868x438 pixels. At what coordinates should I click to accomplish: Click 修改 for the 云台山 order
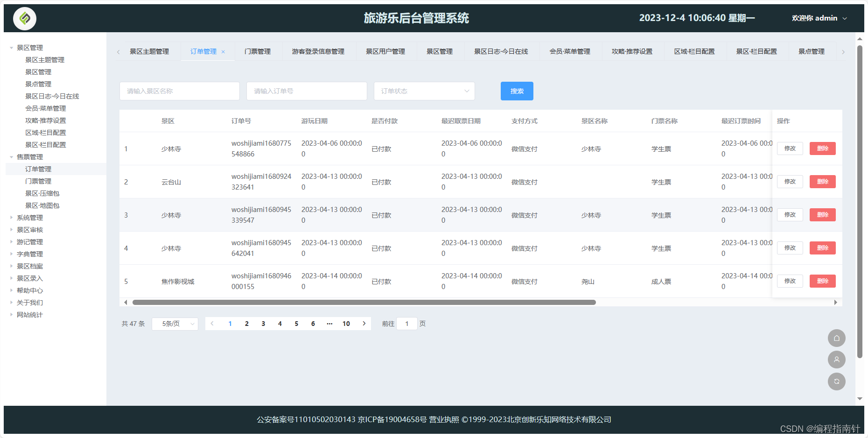(x=790, y=182)
